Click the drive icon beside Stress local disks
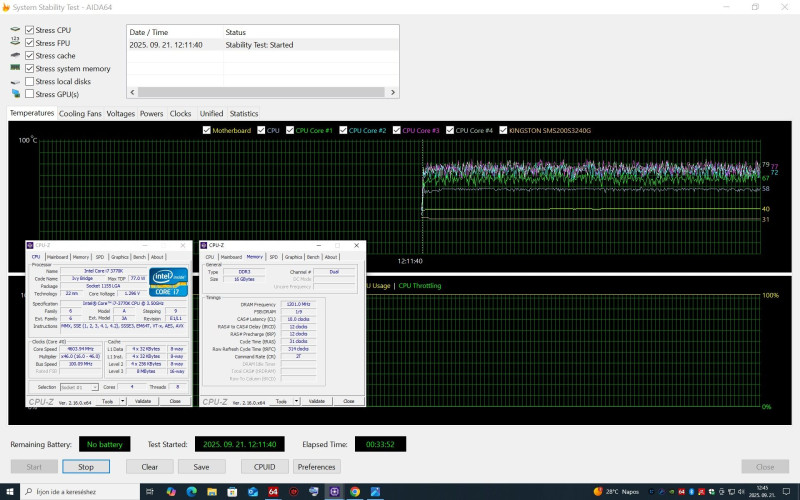The image size is (800, 500). pyautogui.click(x=15, y=82)
